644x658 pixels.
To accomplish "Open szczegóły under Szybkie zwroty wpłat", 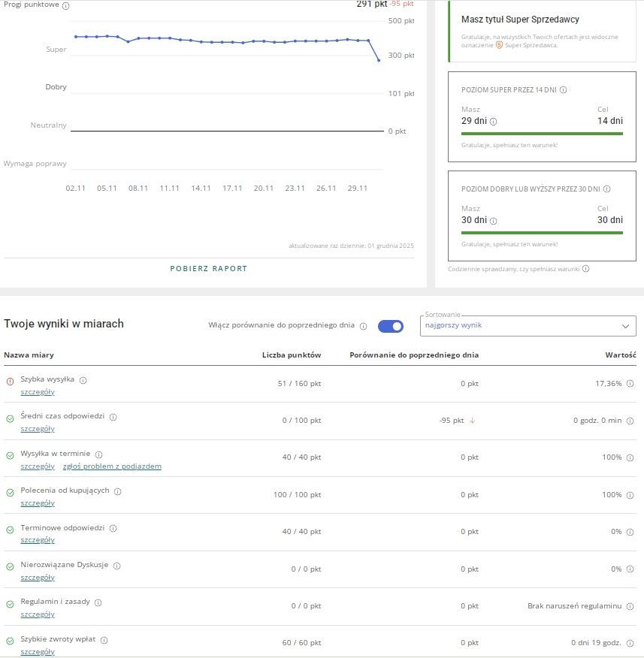I will coord(38,651).
